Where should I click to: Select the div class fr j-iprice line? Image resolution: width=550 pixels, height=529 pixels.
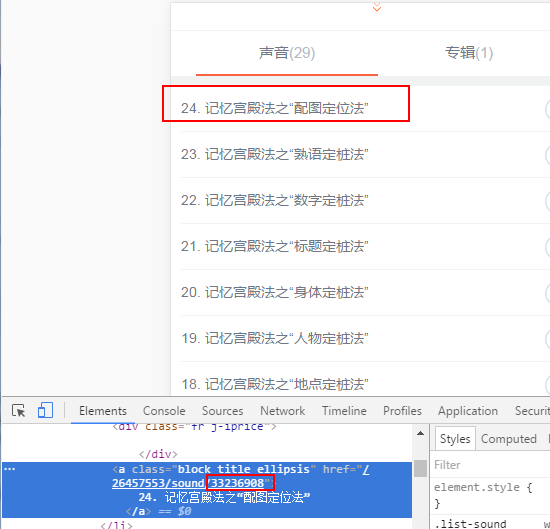coord(194,427)
